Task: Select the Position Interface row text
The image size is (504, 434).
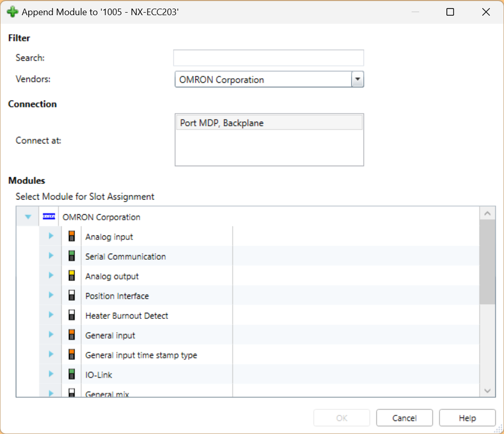Action: point(117,296)
